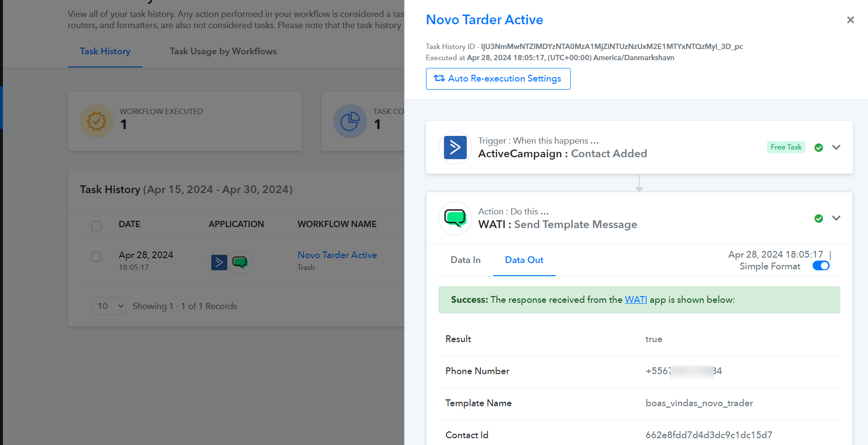Select the Data Out tab

(524, 260)
